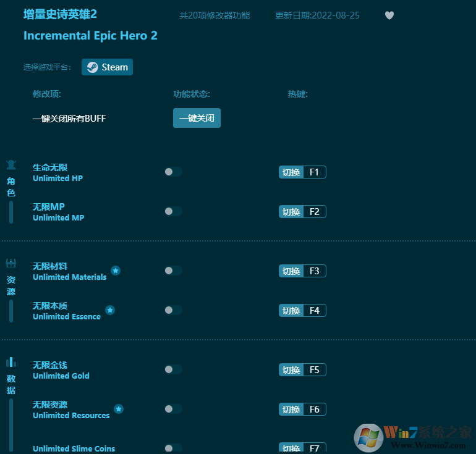Click the F4 hotkey field

[x=315, y=311]
